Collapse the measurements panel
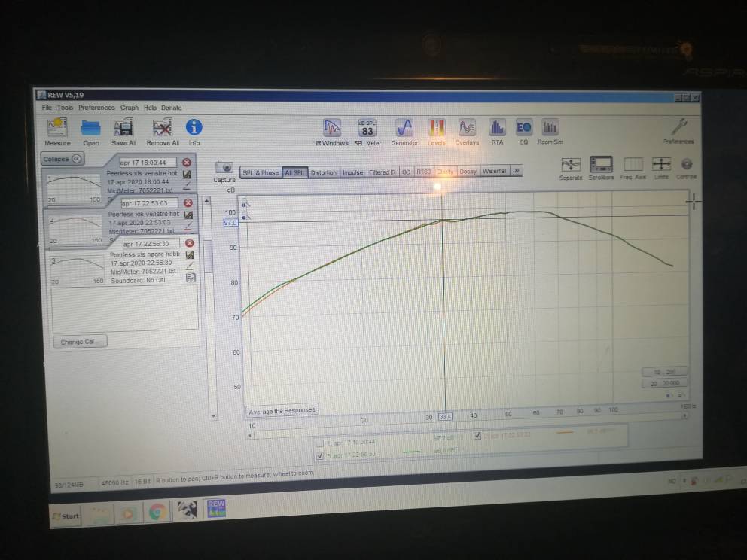Viewport: 747px width, 560px height. click(63, 159)
